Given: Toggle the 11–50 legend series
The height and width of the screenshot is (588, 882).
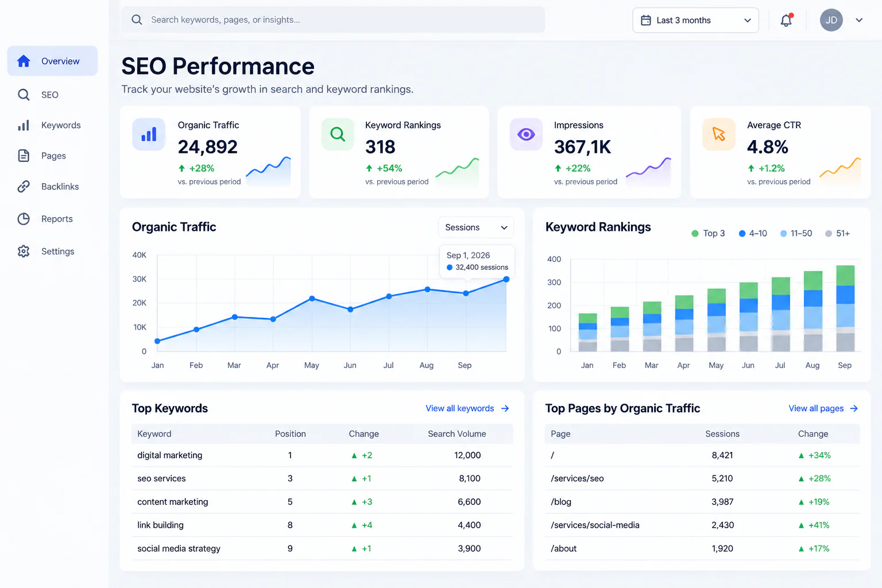Looking at the screenshot, I should (x=796, y=233).
